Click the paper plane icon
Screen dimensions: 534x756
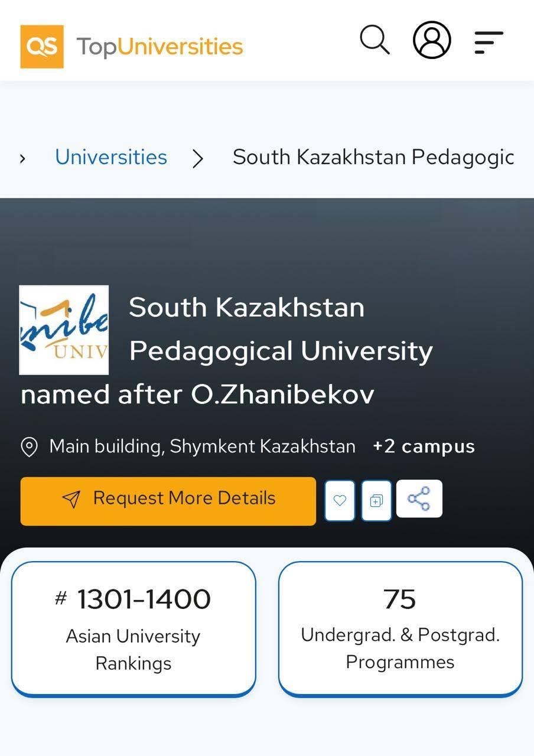point(71,500)
